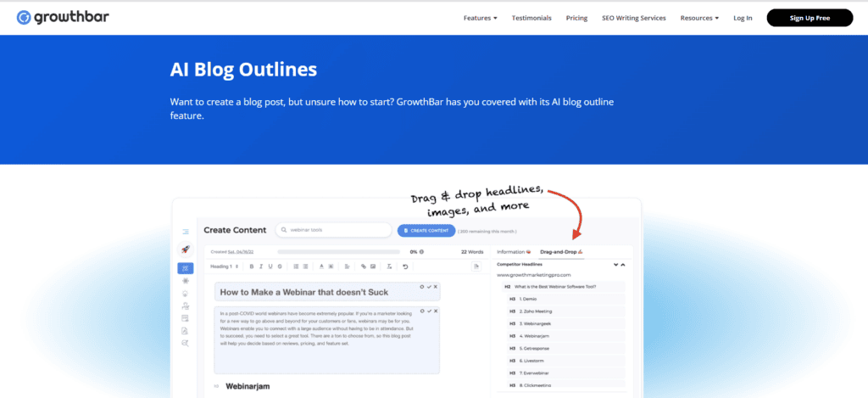This screenshot has width=868, height=398.
Task: Regenerate the intro paragraph block
Action: point(422,311)
